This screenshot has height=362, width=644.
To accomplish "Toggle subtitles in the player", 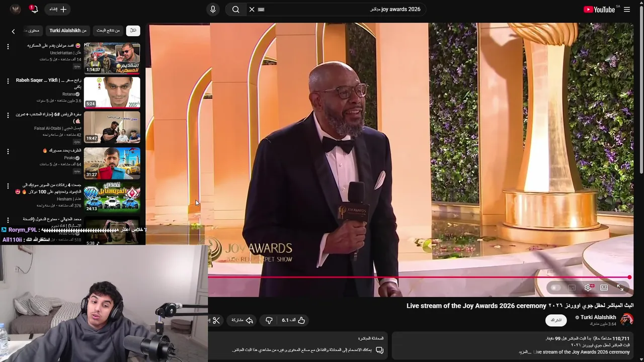I will (x=572, y=288).
